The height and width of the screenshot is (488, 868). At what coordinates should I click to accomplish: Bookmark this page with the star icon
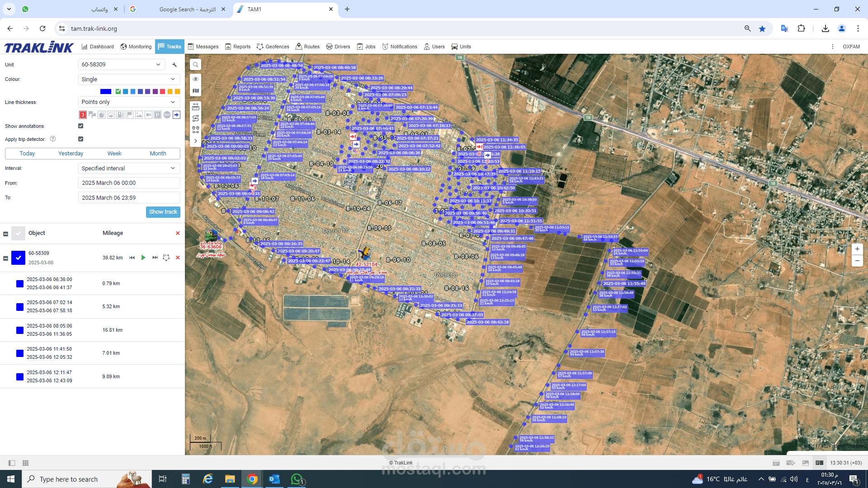coord(762,28)
